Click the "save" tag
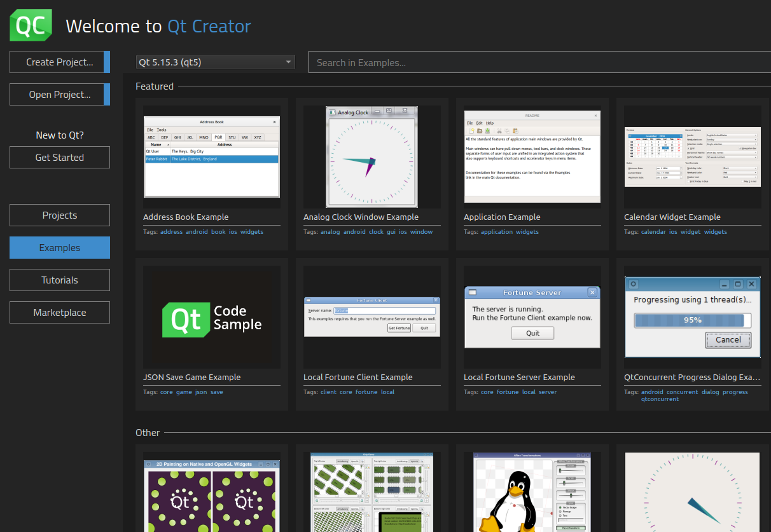The height and width of the screenshot is (532, 771). point(217,392)
